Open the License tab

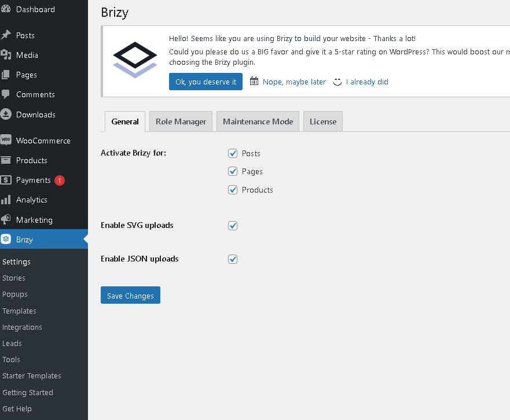click(323, 121)
